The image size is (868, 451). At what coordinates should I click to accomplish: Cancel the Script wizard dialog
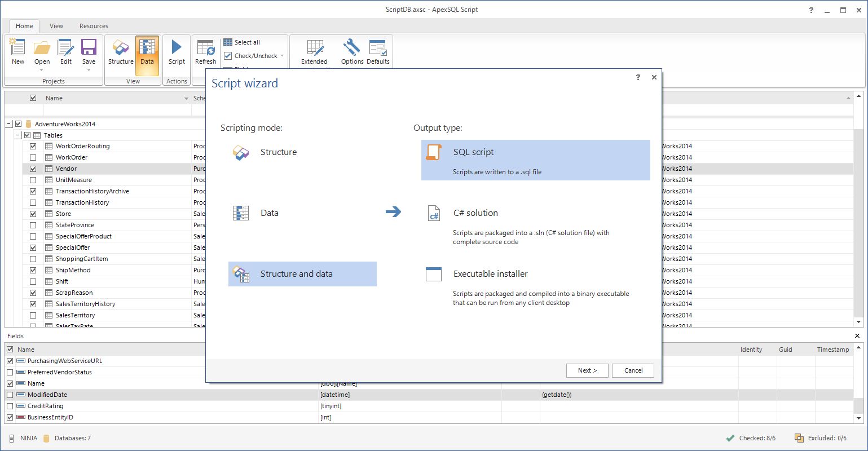pyautogui.click(x=633, y=370)
